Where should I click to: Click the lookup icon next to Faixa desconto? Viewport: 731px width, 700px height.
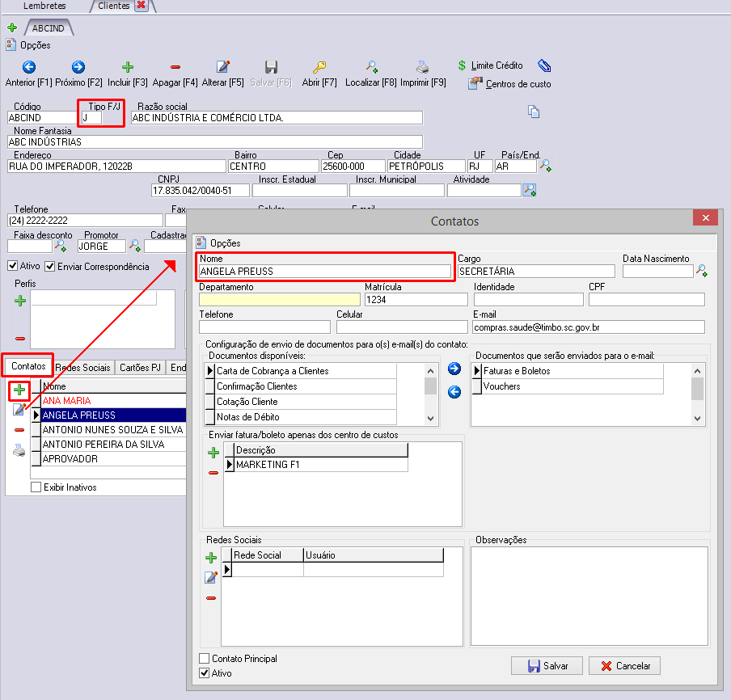click(x=61, y=246)
